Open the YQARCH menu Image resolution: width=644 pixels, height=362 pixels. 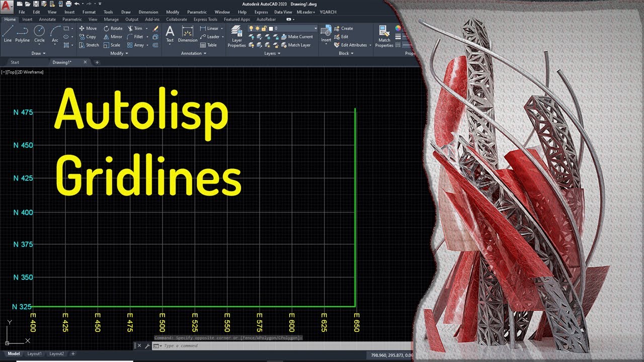tap(328, 12)
